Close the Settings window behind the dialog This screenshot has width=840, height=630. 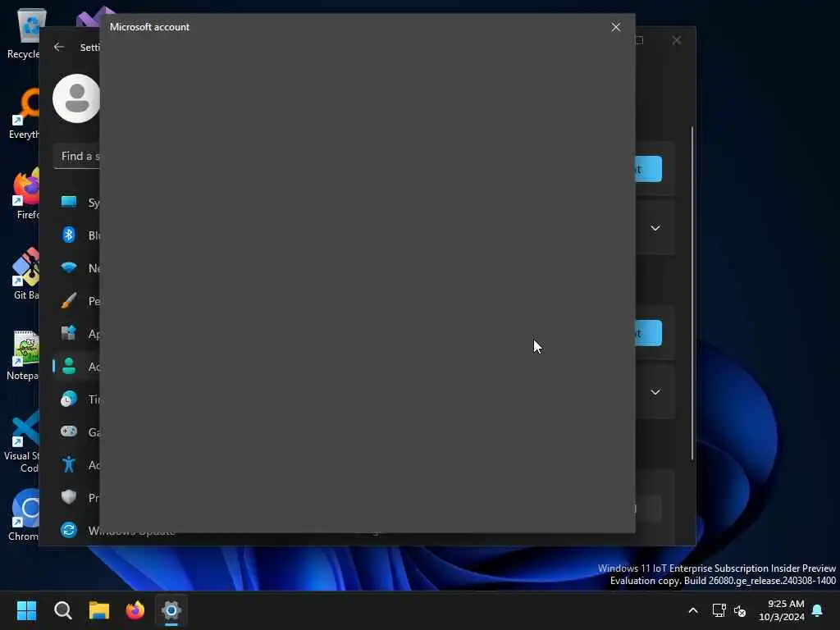pyautogui.click(x=677, y=40)
